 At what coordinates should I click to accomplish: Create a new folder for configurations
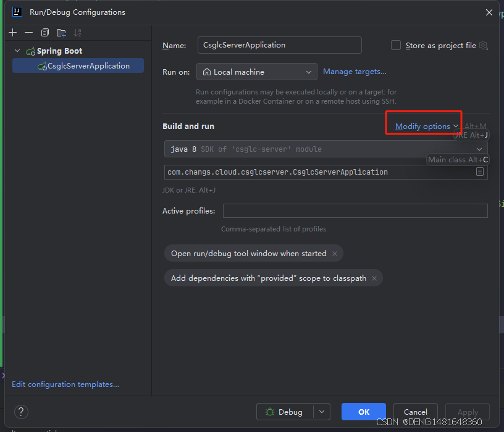(61, 32)
